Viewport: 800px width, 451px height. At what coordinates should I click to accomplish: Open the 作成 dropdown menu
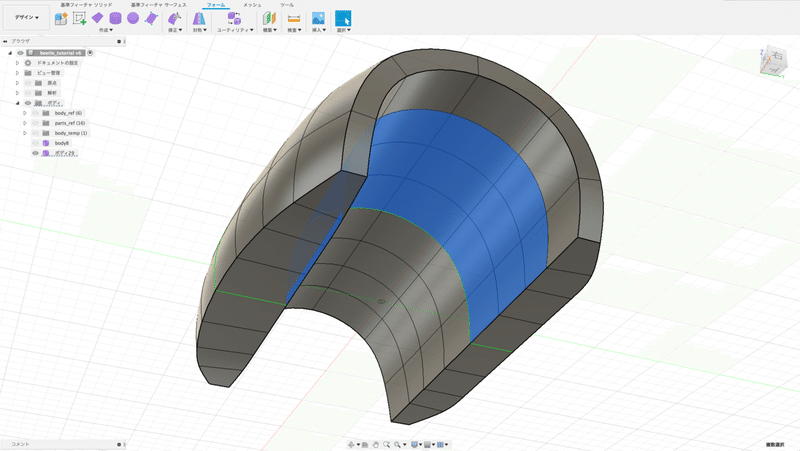click(x=106, y=30)
